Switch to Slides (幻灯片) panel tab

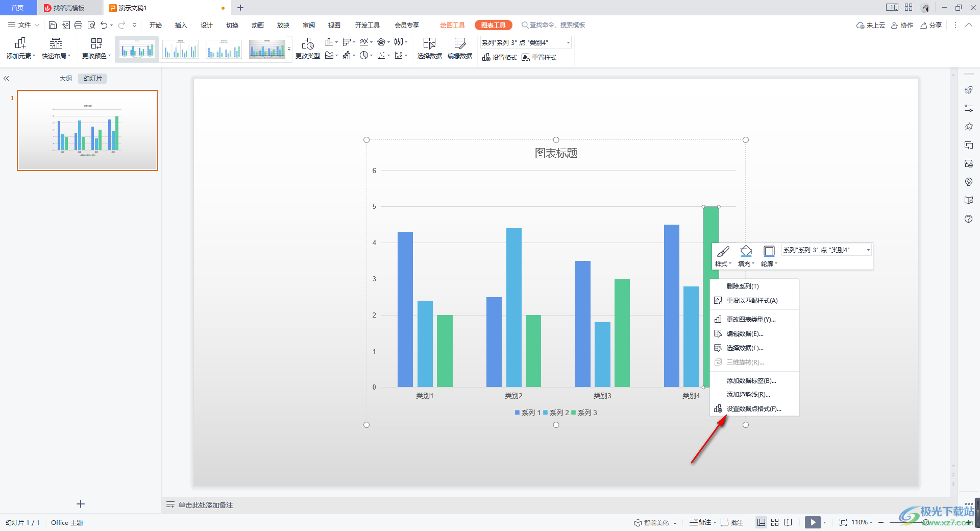coord(92,79)
